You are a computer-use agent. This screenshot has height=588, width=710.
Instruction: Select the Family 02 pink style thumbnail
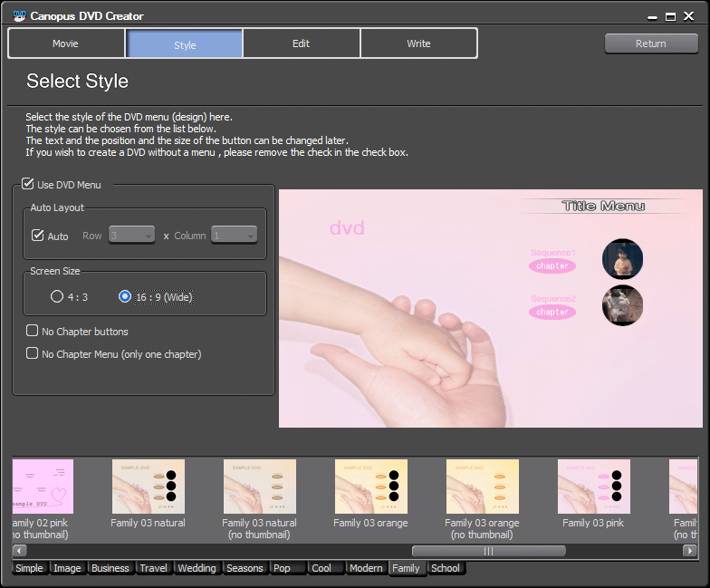click(x=43, y=487)
